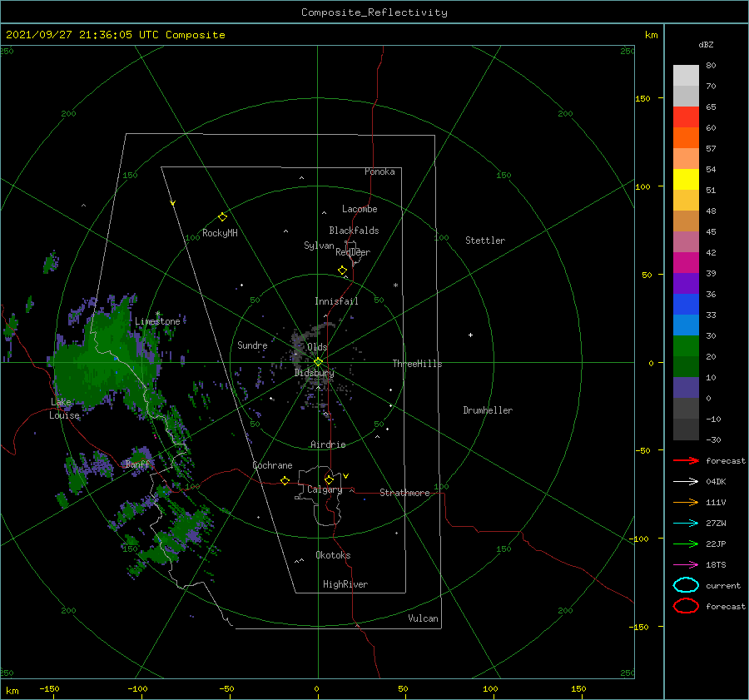This screenshot has width=749, height=700.
Task: Click the RedDeer city label
Action: (353, 252)
